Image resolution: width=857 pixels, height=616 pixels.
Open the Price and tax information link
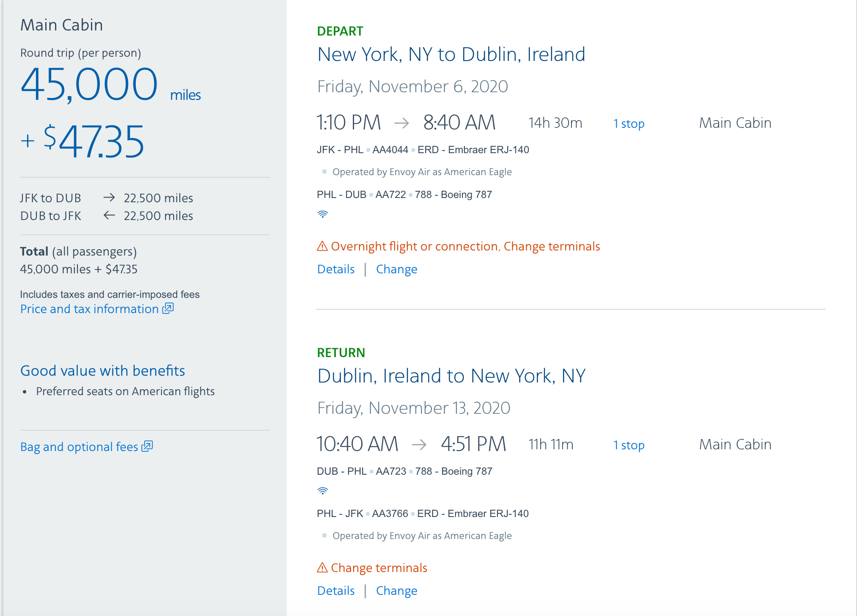[x=89, y=309]
